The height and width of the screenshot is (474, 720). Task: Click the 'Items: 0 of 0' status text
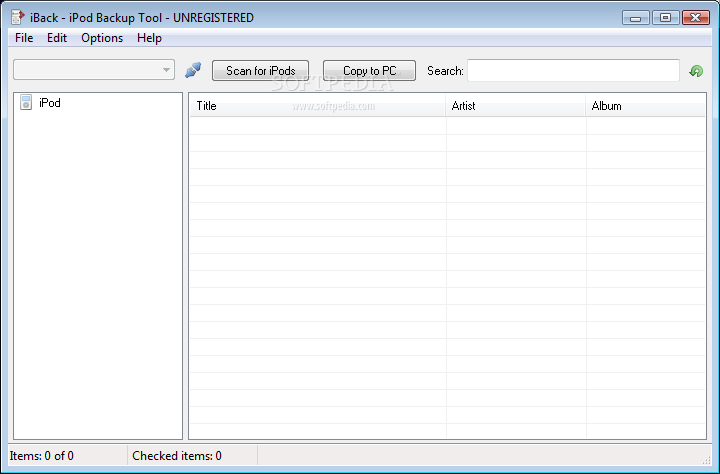(x=41, y=456)
